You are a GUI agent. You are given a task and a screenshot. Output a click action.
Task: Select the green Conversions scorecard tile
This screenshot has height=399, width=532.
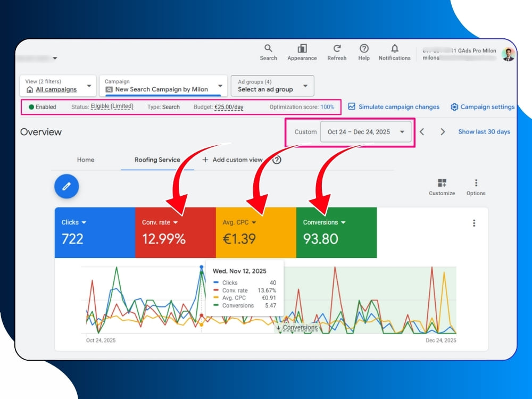click(337, 232)
